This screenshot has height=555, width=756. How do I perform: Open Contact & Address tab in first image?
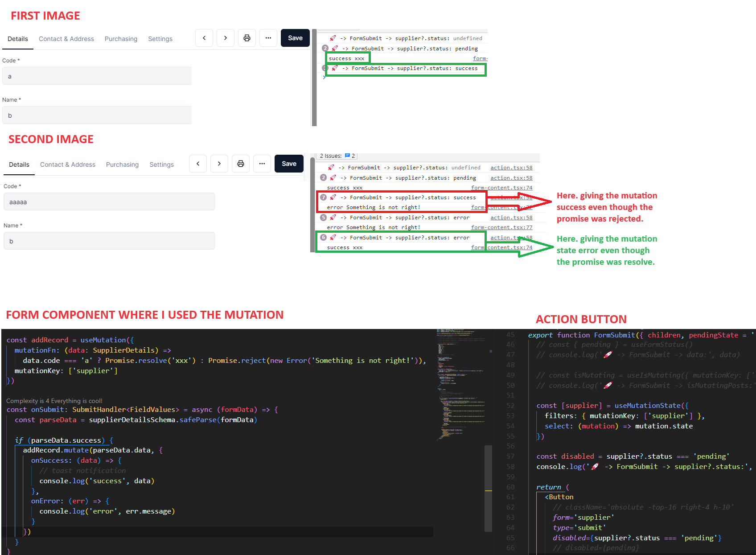(x=66, y=39)
